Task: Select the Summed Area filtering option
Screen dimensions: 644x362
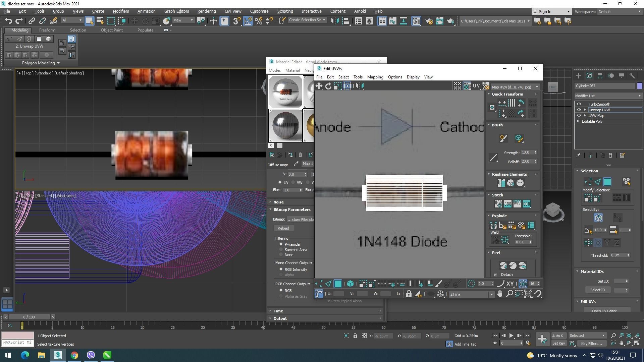Action: click(281, 250)
